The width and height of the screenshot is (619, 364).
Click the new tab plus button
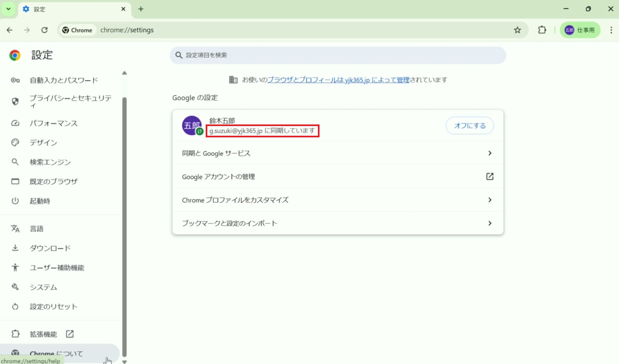(141, 9)
